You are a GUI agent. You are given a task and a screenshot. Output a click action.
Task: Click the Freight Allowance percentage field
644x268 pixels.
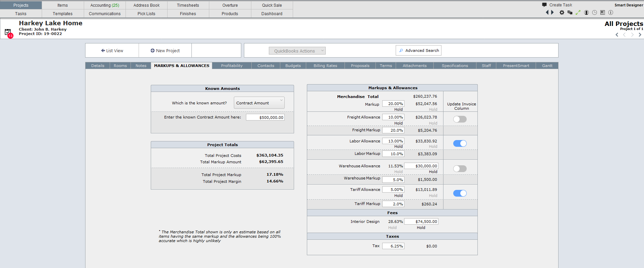click(x=393, y=117)
